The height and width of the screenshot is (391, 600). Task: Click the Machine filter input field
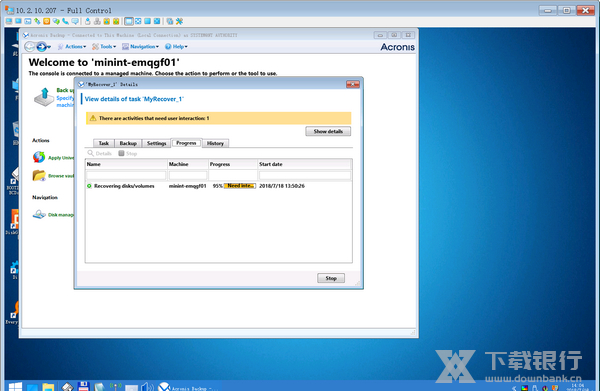(x=188, y=175)
